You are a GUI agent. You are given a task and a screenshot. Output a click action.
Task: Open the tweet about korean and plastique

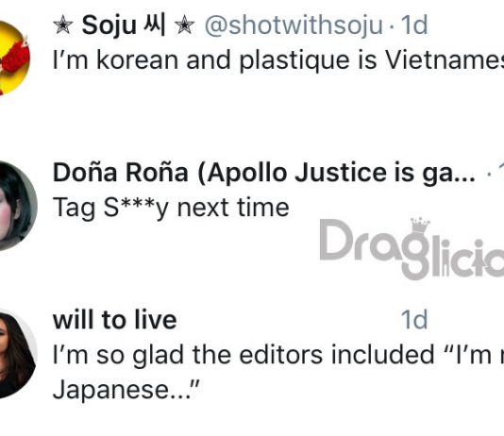(278, 60)
